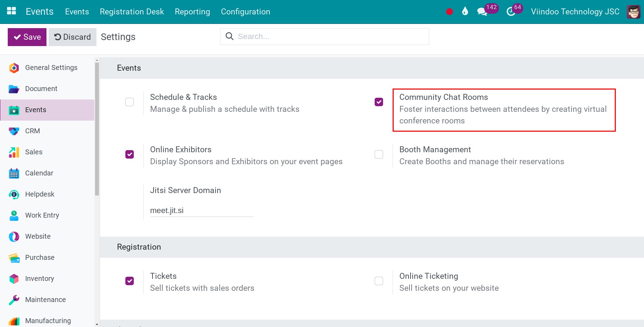
Task: Select CRM in the settings sidebar
Action: [47, 131]
